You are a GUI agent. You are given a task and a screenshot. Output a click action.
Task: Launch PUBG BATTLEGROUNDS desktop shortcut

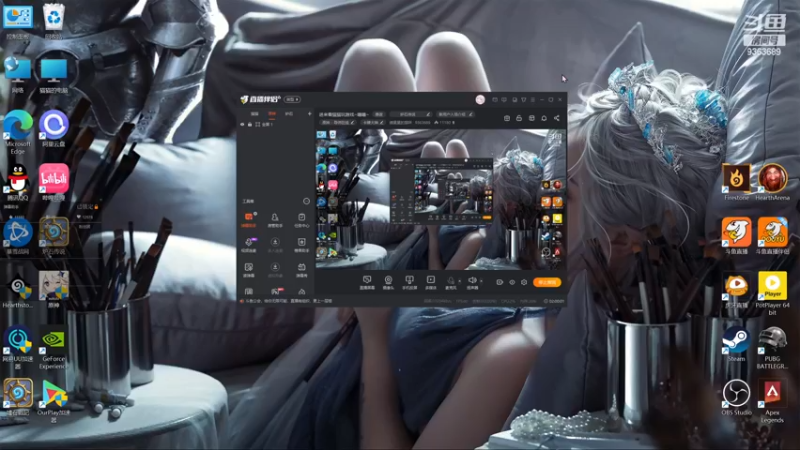tap(772, 347)
